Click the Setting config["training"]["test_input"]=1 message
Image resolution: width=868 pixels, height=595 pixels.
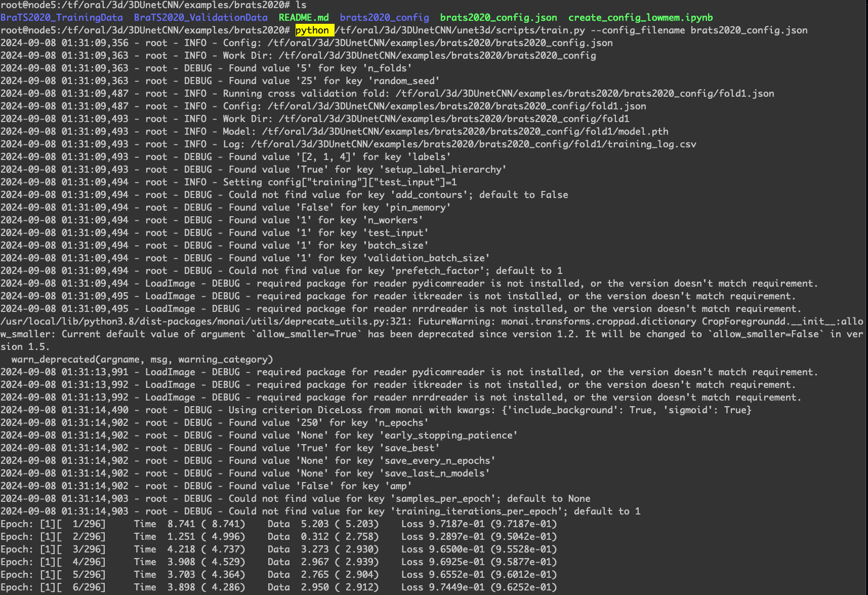pyautogui.click(x=340, y=182)
